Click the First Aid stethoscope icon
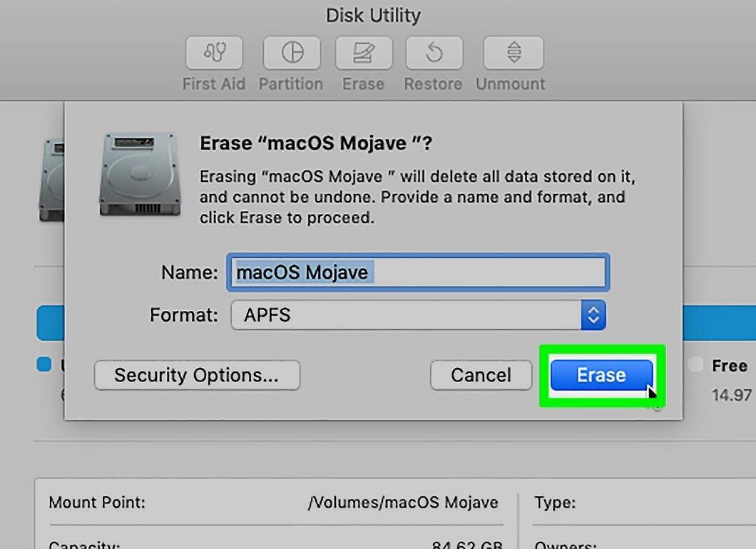 point(214,53)
